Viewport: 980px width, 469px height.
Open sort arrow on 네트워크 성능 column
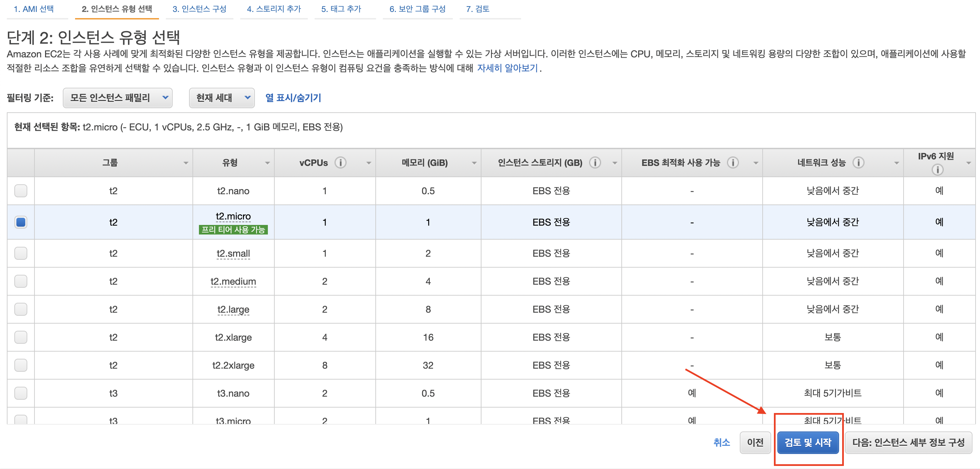pyautogui.click(x=896, y=163)
